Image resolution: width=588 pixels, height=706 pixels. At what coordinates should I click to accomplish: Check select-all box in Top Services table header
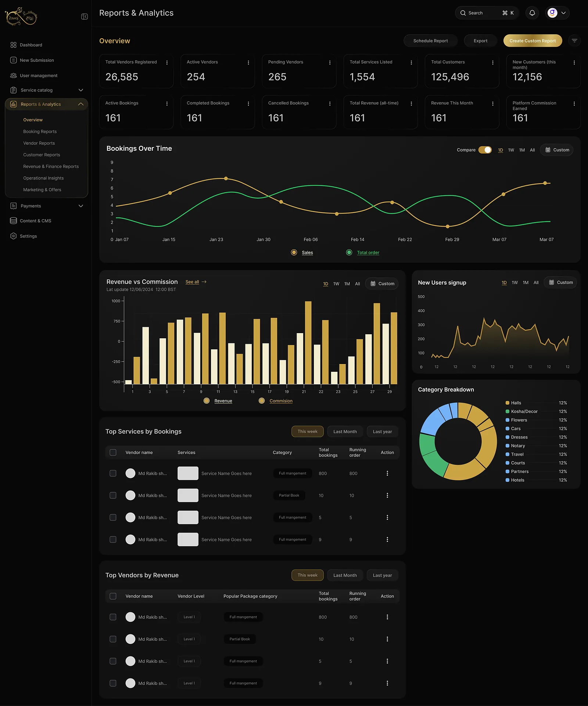[113, 453]
